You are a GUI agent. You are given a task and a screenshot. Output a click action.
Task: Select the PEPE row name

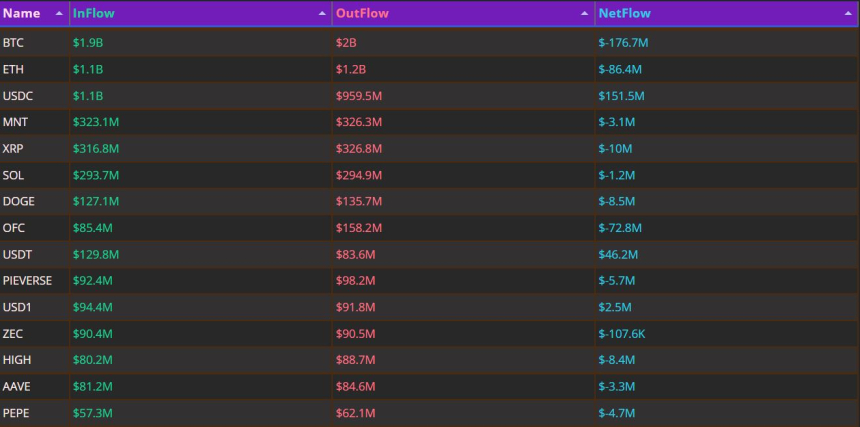pos(15,412)
